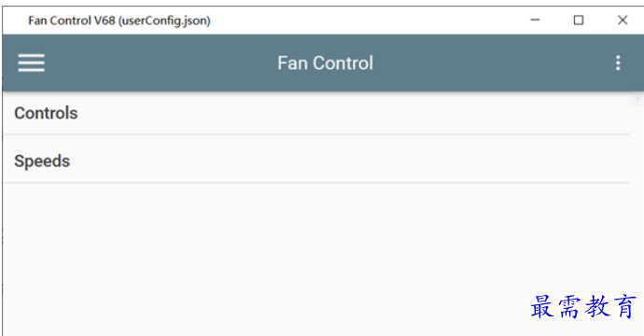Open the hamburger navigation menu

coord(31,63)
